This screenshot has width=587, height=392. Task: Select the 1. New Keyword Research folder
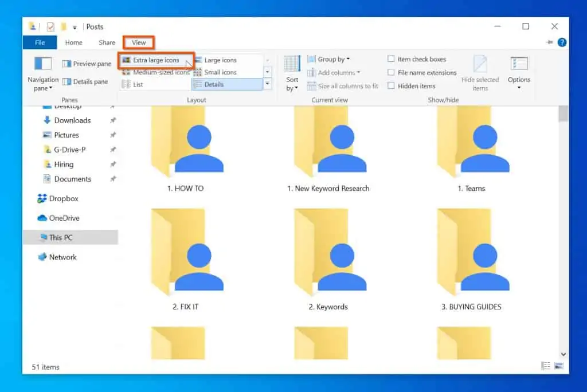coord(328,150)
